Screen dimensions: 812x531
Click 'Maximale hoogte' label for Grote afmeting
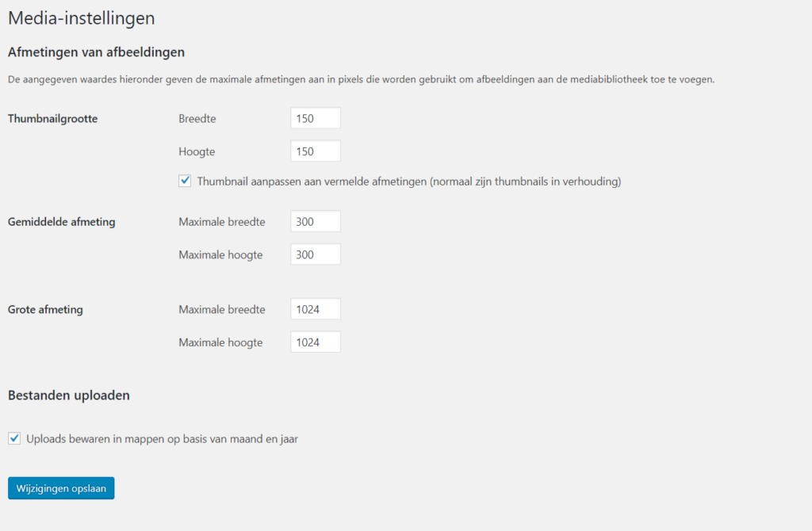(x=220, y=342)
